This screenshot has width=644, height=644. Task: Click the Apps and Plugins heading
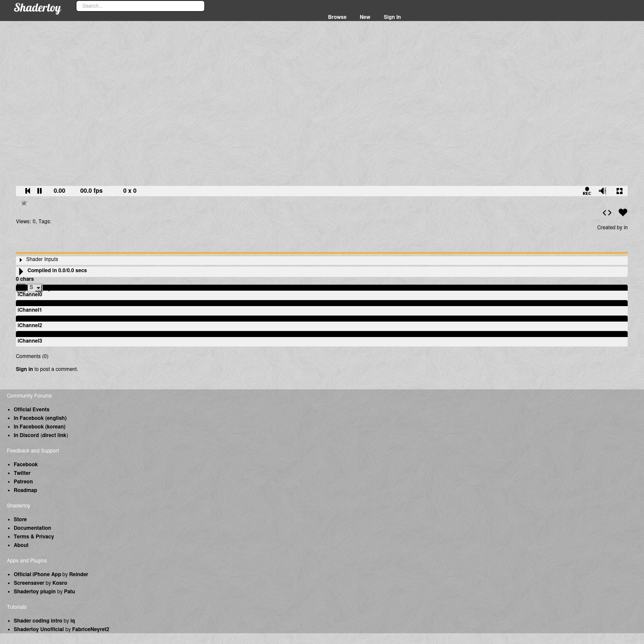pos(27,561)
